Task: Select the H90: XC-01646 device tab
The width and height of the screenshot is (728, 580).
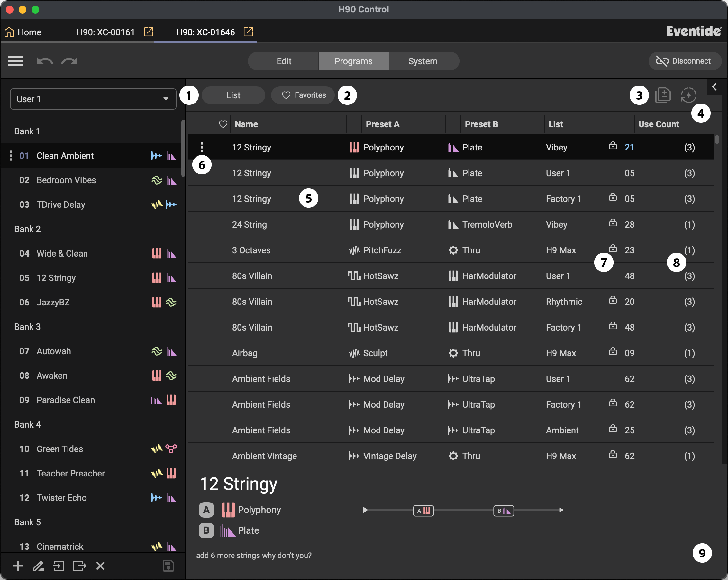Action: click(206, 32)
